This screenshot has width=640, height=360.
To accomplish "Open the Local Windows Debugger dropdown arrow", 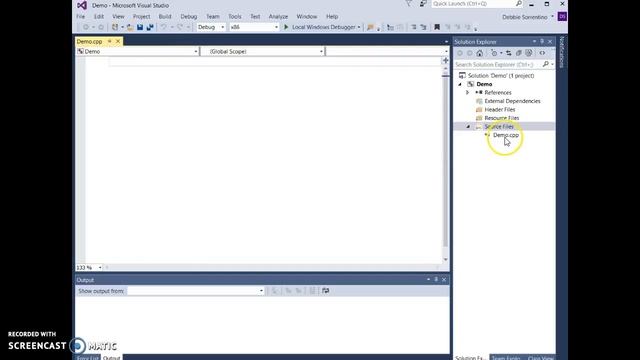I will pyautogui.click(x=359, y=27).
